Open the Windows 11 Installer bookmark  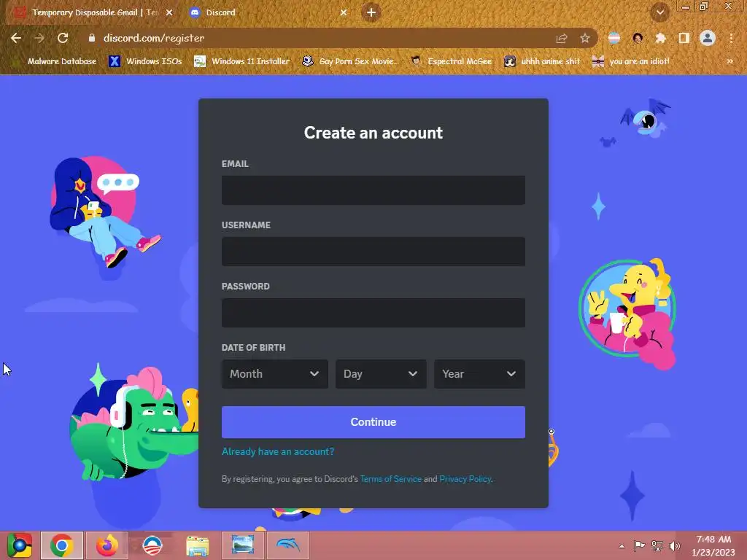(x=242, y=61)
